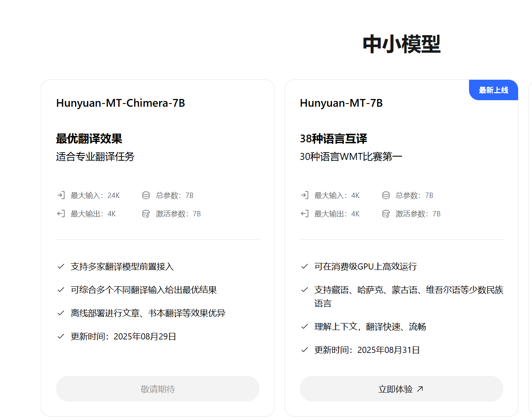This screenshot has height=420, width=532.
Task: Click the 30种语言WMT比赛第一 subtitle
Action: pyautogui.click(x=351, y=157)
